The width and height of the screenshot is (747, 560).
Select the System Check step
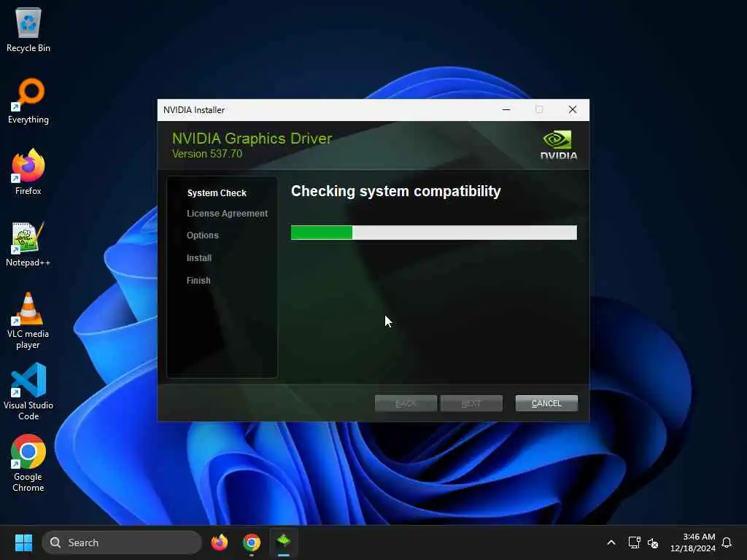pos(217,192)
